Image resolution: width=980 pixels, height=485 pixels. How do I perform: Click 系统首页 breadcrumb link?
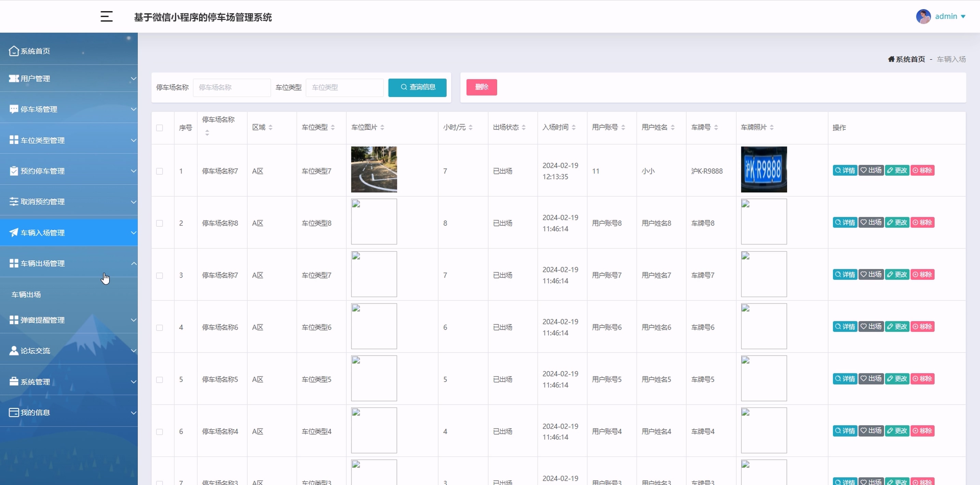[910, 59]
